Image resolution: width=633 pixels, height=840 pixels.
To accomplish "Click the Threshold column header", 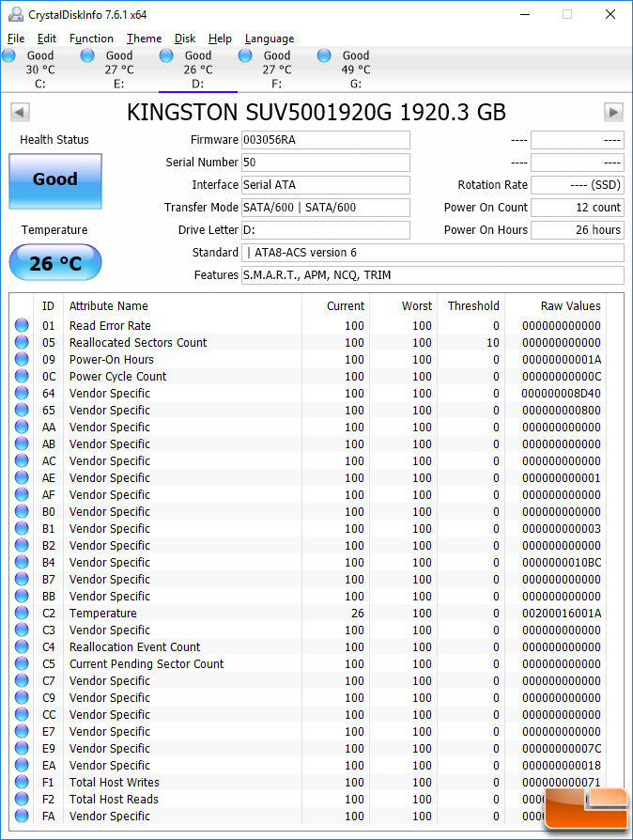I will (471, 306).
